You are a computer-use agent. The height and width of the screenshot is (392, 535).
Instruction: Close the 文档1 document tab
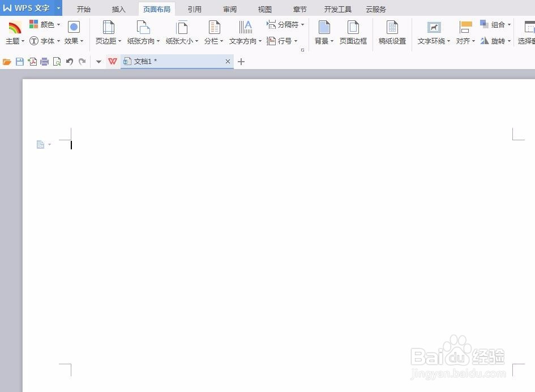point(228,61)
